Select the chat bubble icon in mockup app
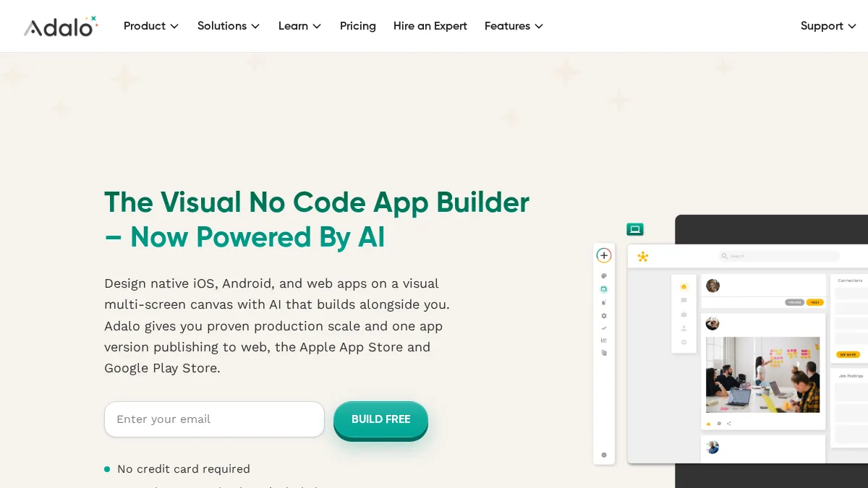Viewport: 868px width, 488px height. (684, 300)
